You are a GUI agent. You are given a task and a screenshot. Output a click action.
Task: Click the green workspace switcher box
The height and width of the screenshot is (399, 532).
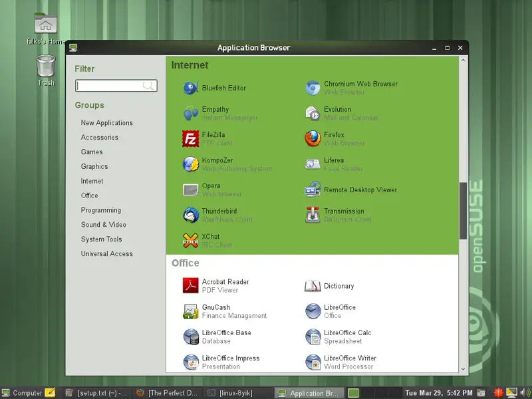click(353, 393)
